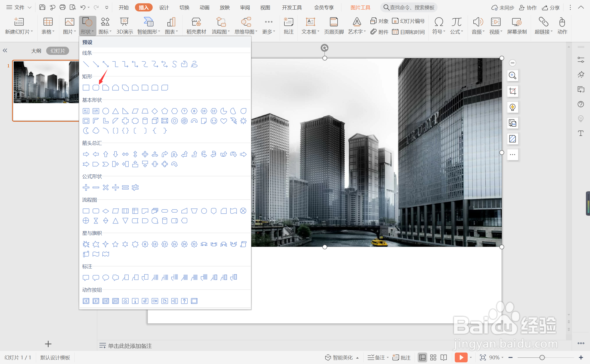590x364 pixels.
Task: Open the 文件 menu dropdown
Action: (19, 7)
